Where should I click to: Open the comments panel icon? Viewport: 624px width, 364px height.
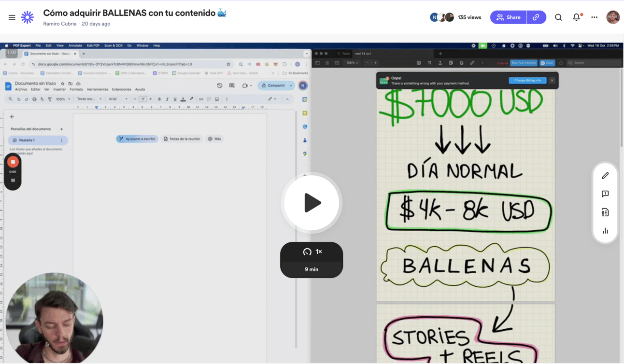[x=605, y=194]
